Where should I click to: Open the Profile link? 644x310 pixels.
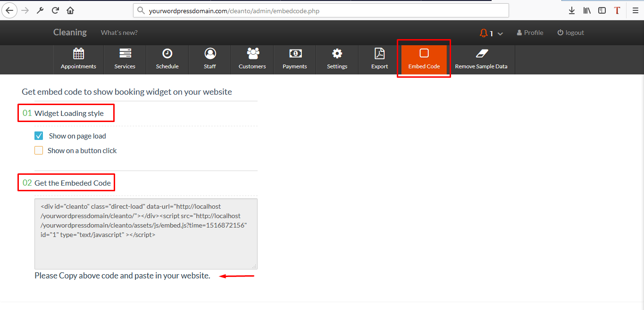(530, 33)
